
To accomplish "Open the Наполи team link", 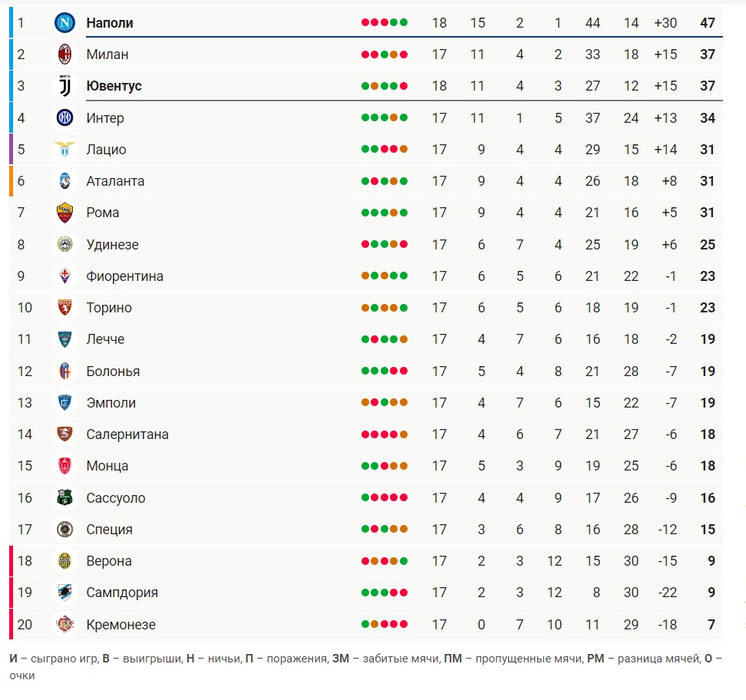I will (110, 23).
